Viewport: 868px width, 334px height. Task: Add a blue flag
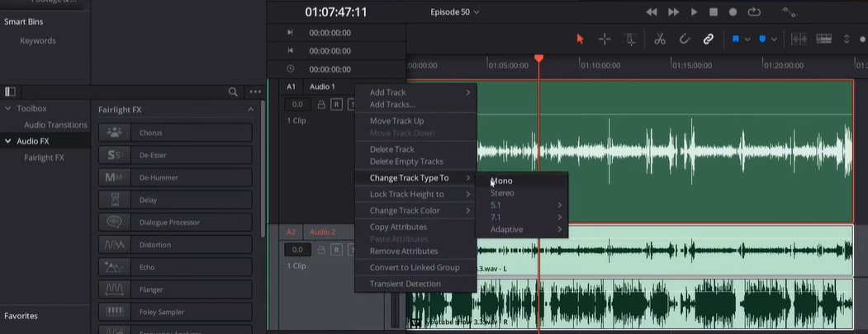coord(736,40)
